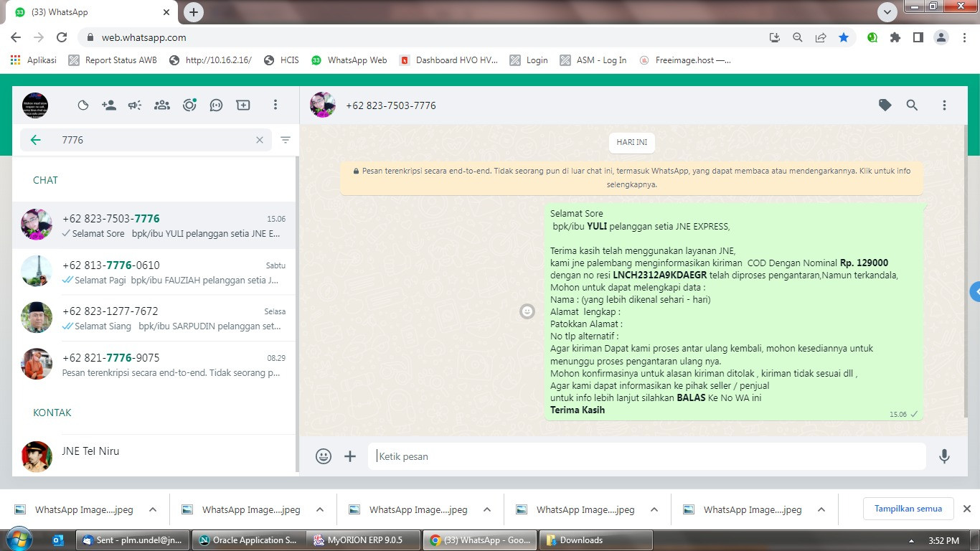This screenshot has width=980, height=551.
Task: Open Dashboard HVO bookmark
Action: click(449, 60)
